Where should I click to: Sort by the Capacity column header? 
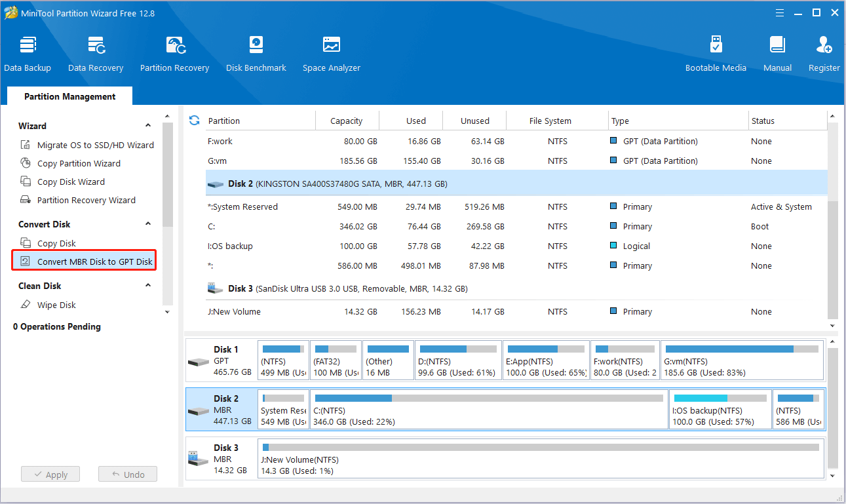[347, 121]
